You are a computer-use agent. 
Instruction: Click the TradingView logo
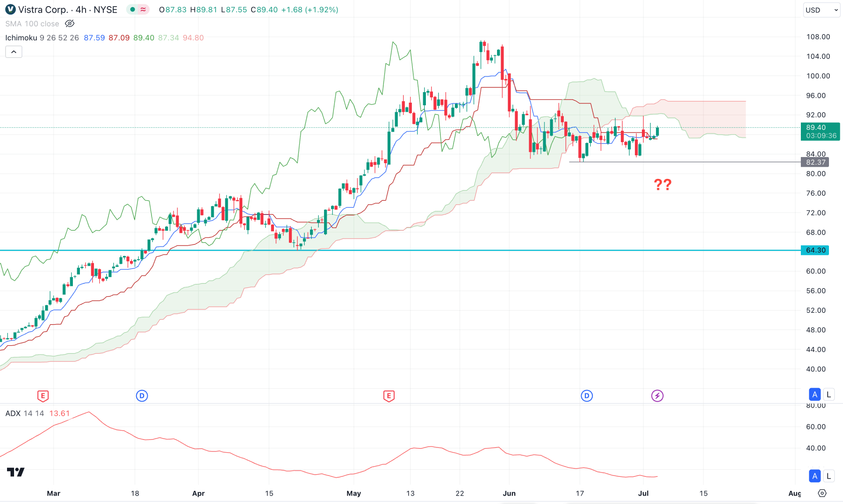(x=16, y=472)
